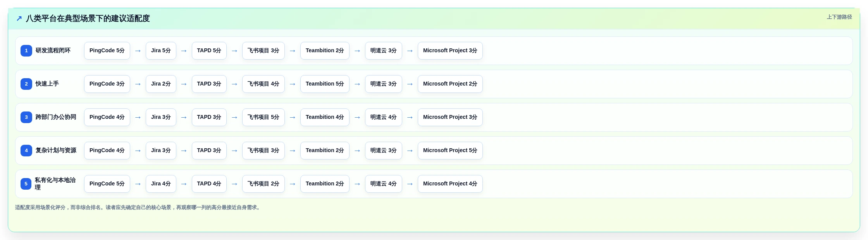Click Jira 2分 chip in 快速上手 row
The image size is (868, 240).
(161, 84)
